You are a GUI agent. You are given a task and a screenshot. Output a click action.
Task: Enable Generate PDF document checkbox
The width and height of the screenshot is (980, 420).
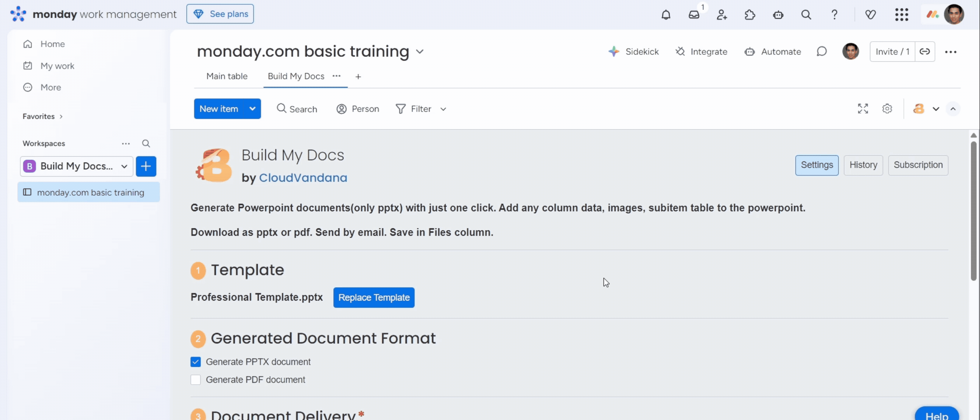196,380
